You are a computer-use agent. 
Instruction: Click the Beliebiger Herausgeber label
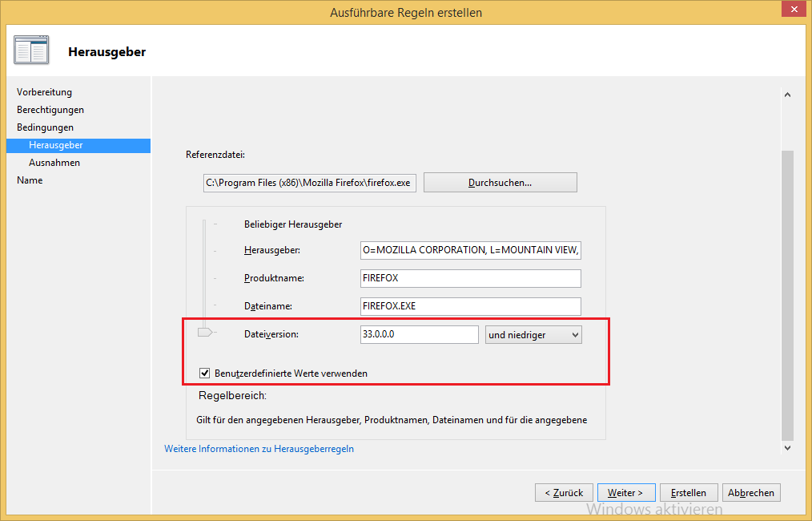pyautogui.click(x=293, y=224)
